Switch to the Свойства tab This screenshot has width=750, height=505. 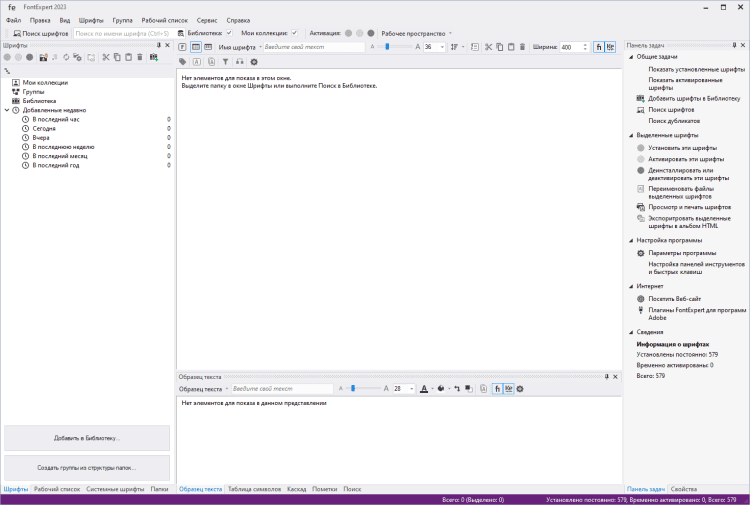point(684,489)
